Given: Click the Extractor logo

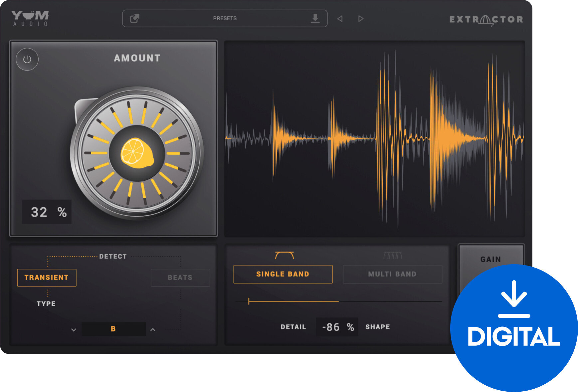Looking at the screenshot, I should (486, 19).
